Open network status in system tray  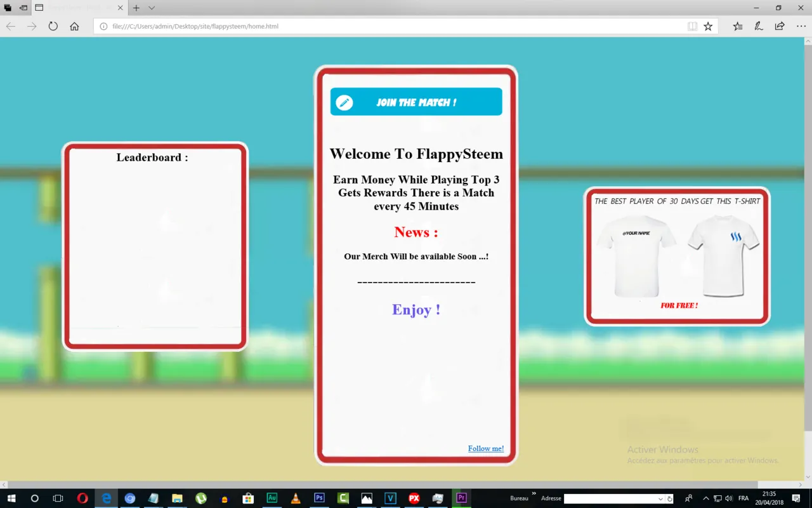717,498
